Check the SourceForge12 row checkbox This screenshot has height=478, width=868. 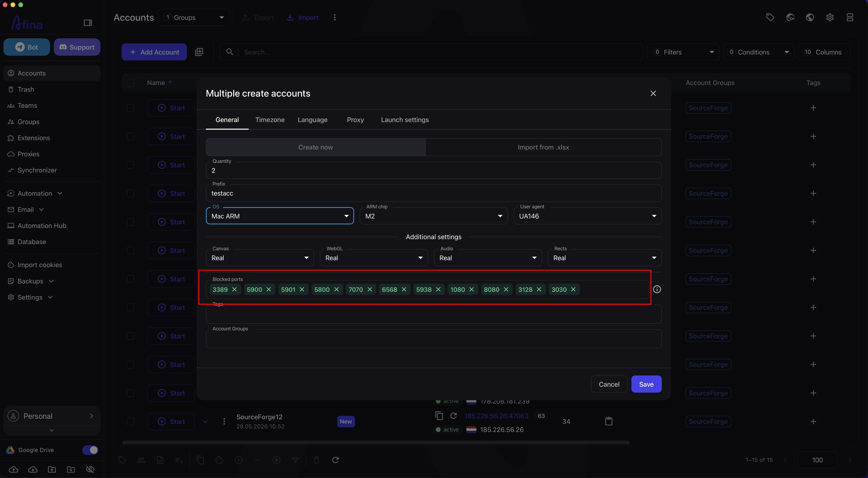click(x=130, y=422)
